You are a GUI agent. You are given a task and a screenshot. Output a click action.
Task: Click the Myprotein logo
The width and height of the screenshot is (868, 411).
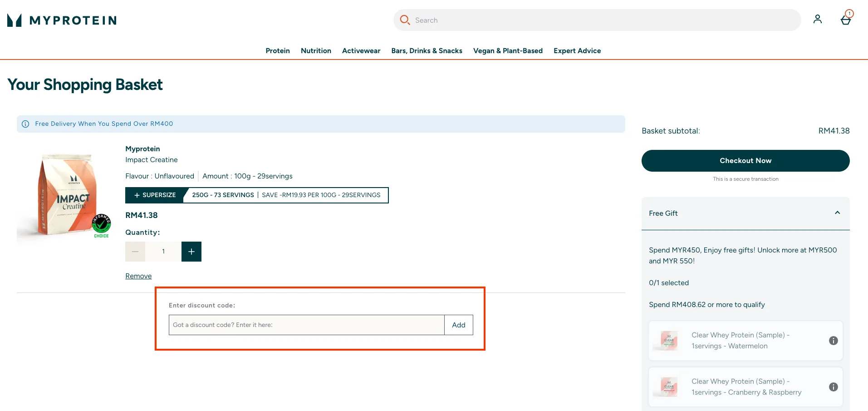(62, 20)
